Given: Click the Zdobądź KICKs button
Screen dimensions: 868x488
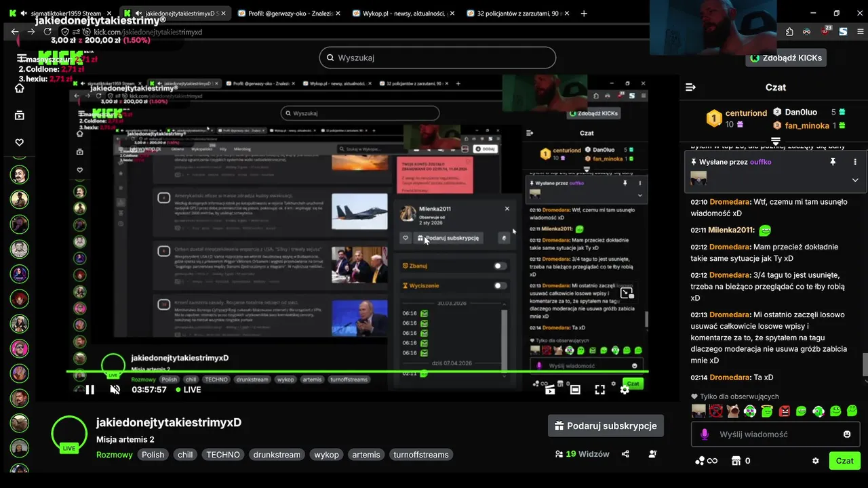Looking at the screenshot, I should 785,58.
